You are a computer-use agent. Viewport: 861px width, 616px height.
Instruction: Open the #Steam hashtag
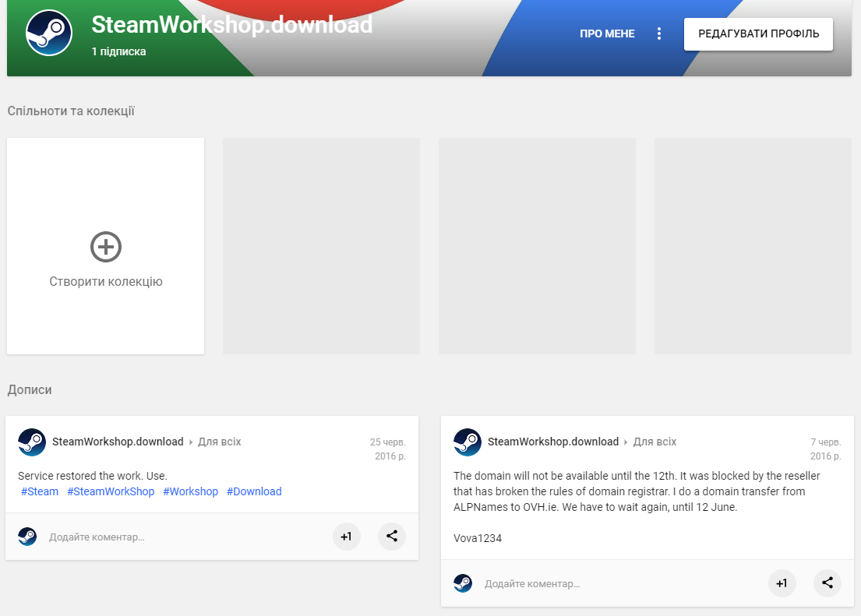coord(40,491)
